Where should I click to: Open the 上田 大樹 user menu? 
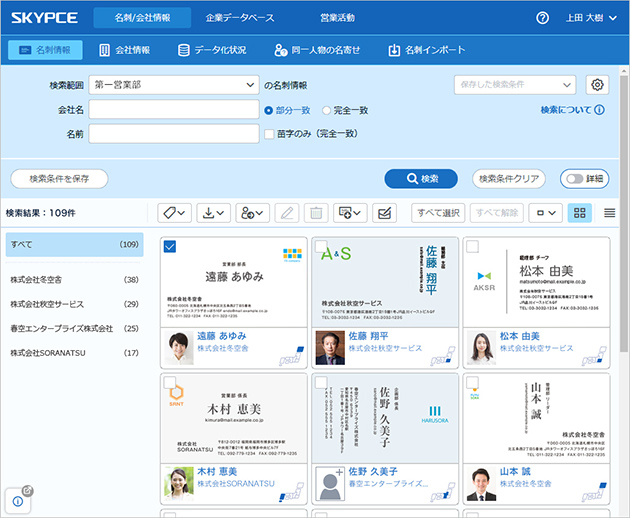pyautogui.click(x=591, y=18)
